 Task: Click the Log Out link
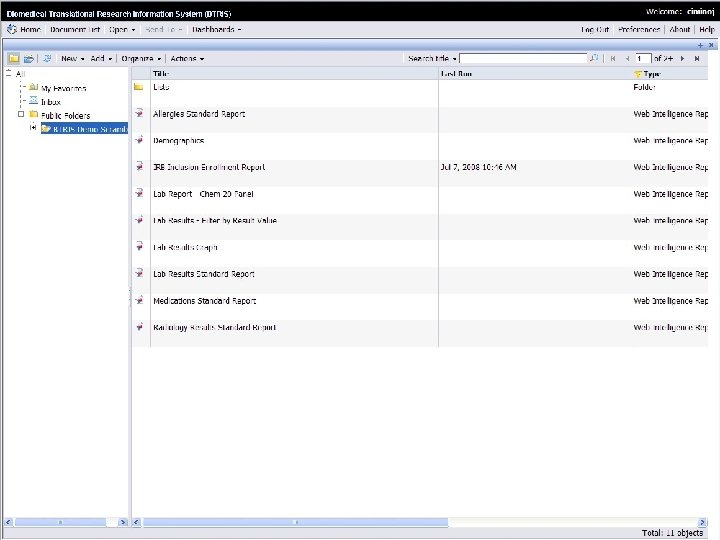pyautogui.click(x=595, y=29)
